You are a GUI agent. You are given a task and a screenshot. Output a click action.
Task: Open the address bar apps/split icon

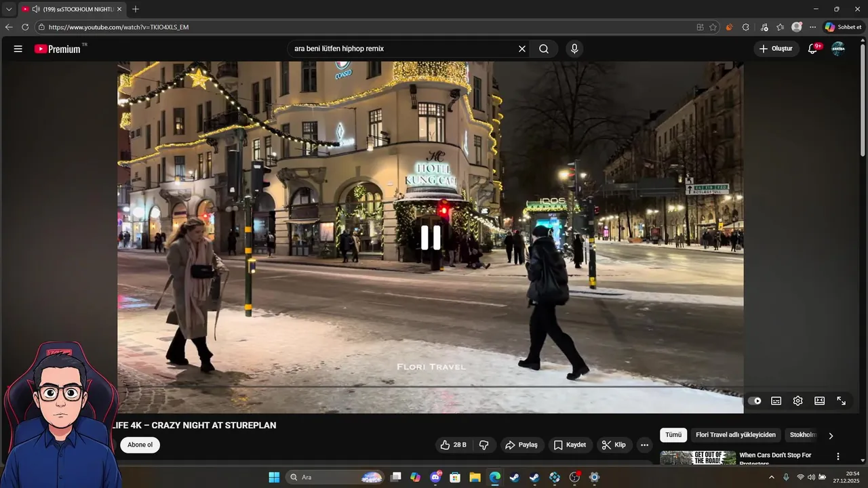pyautogui.click(x=701, y=27)
